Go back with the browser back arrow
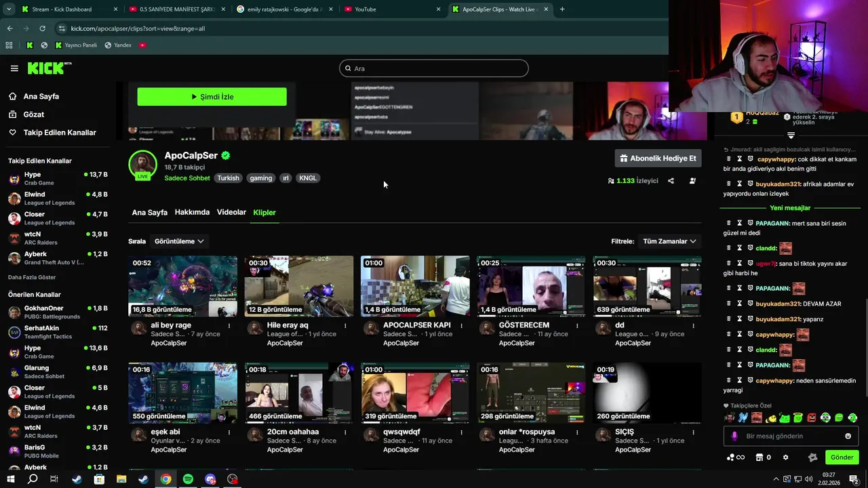 [9, 28]
